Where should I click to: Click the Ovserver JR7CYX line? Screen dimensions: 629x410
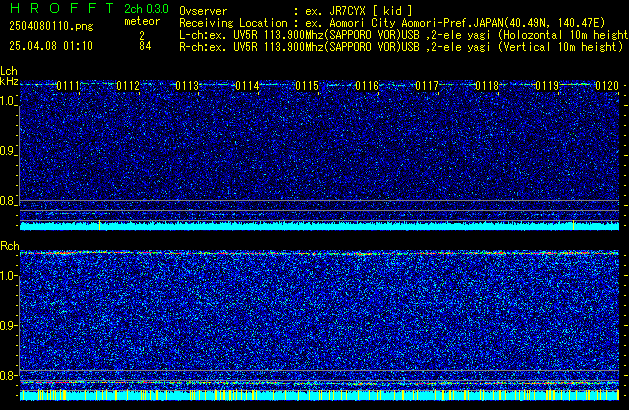[296, 11]
